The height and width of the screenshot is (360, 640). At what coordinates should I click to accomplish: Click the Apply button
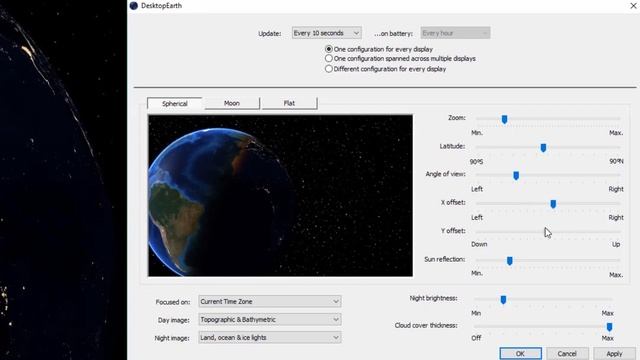(x=614, y=353)
